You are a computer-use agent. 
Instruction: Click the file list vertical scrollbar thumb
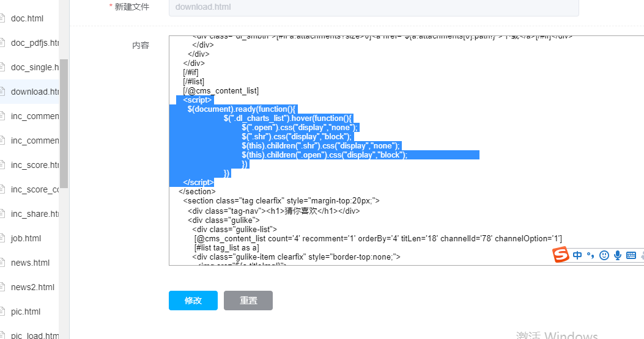pyautogui.click(x=64, y=123)
